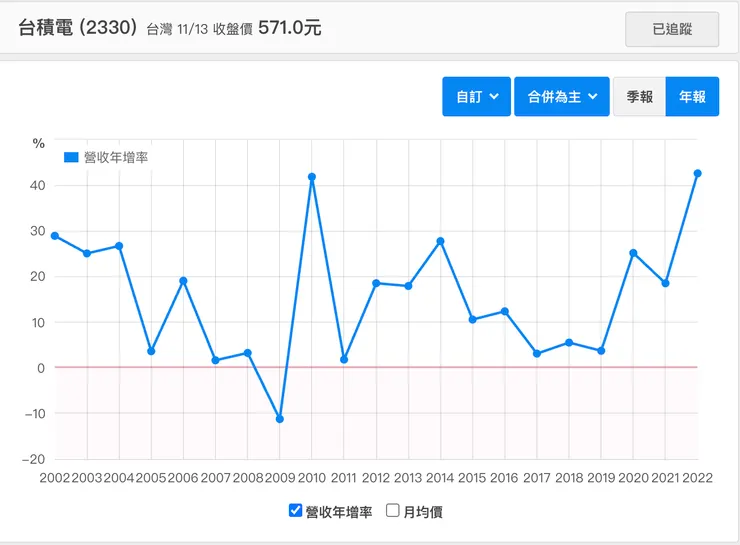Screen dimensions: 740x545
Task: Switch to 年報 annual view
Action: tap(692, 96)
